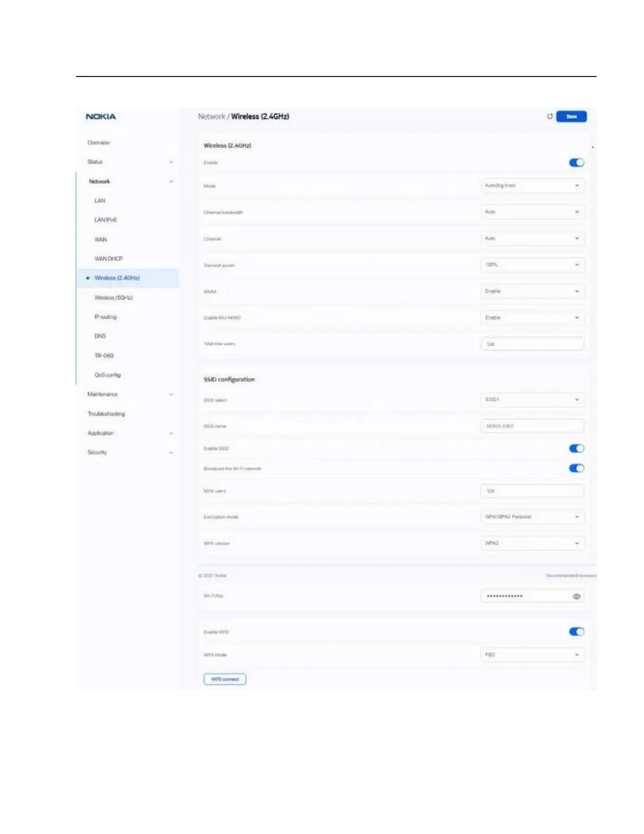This screenshot has height=834, width=644.
Task: Collapse the Network section chevron
Action: [171, 181]
